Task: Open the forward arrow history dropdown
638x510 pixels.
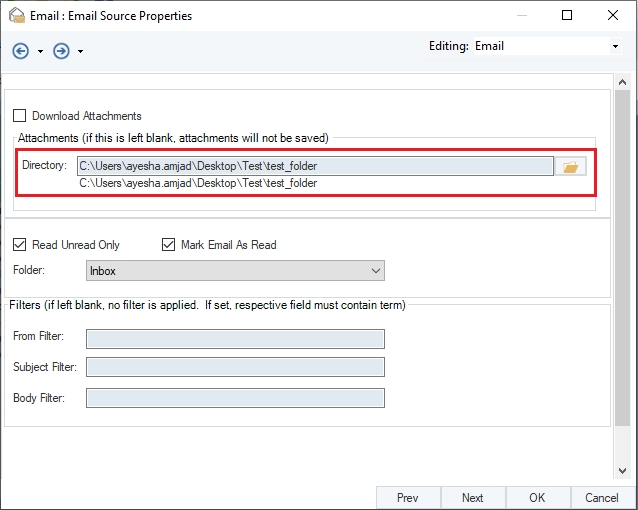Action: pos(80,52)
